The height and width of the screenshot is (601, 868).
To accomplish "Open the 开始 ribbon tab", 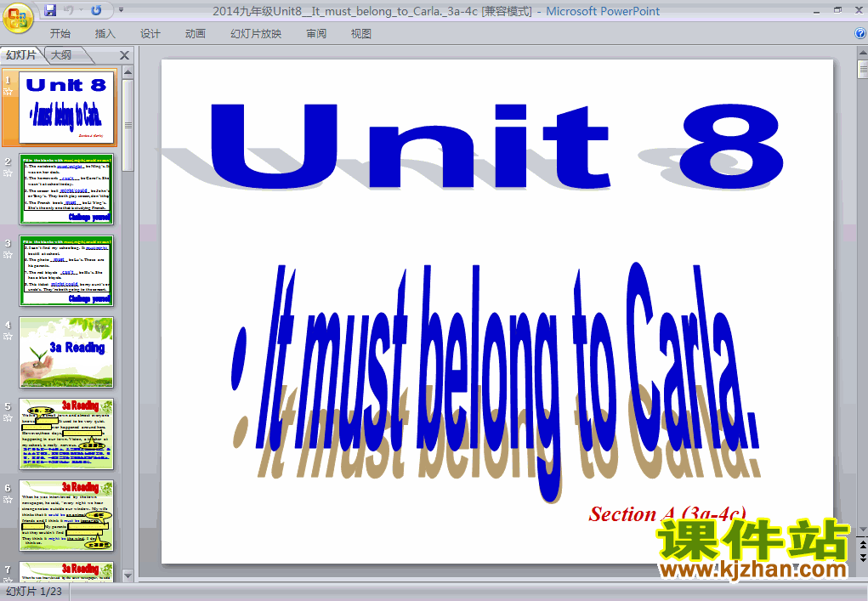I will tap(60, 34).
